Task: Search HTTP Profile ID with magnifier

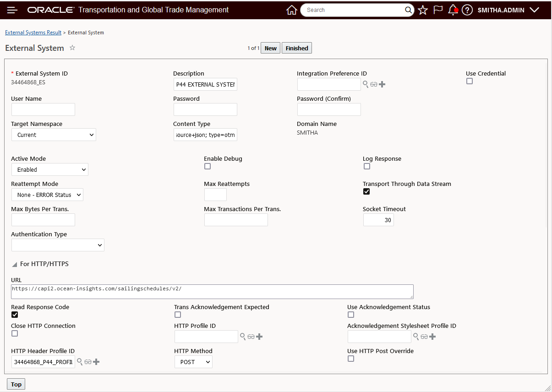Action: [243, 337]
